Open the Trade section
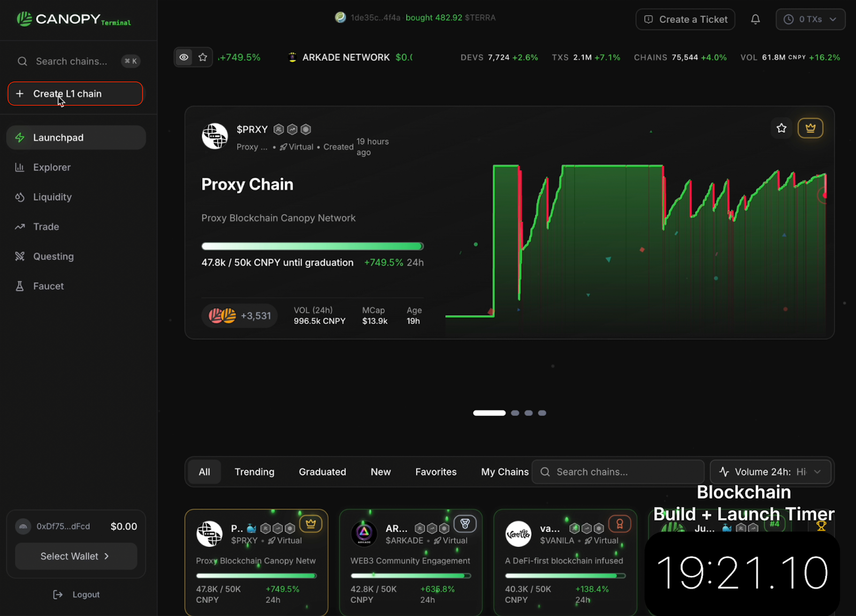This screenshot has height=616, width=856. tap(76, 227)
